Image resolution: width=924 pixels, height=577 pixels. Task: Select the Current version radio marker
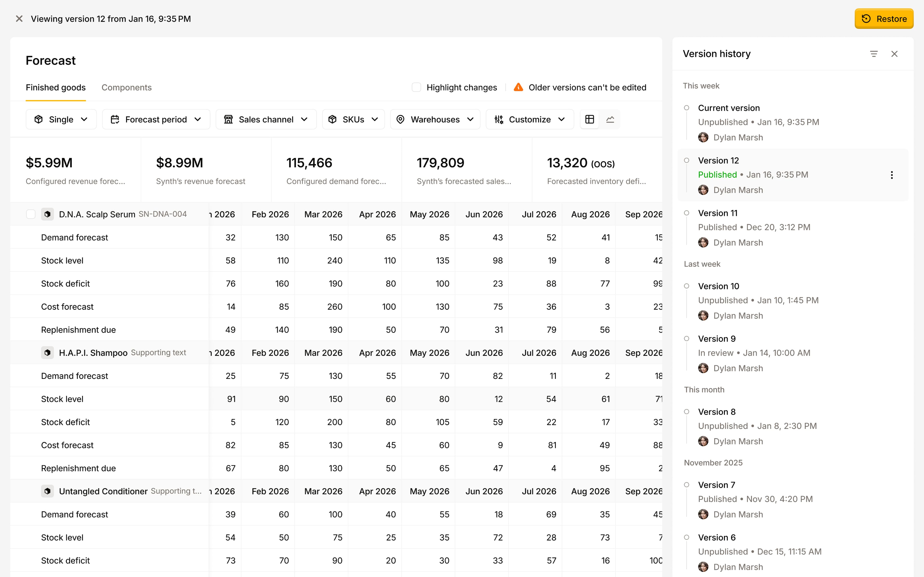687,108
